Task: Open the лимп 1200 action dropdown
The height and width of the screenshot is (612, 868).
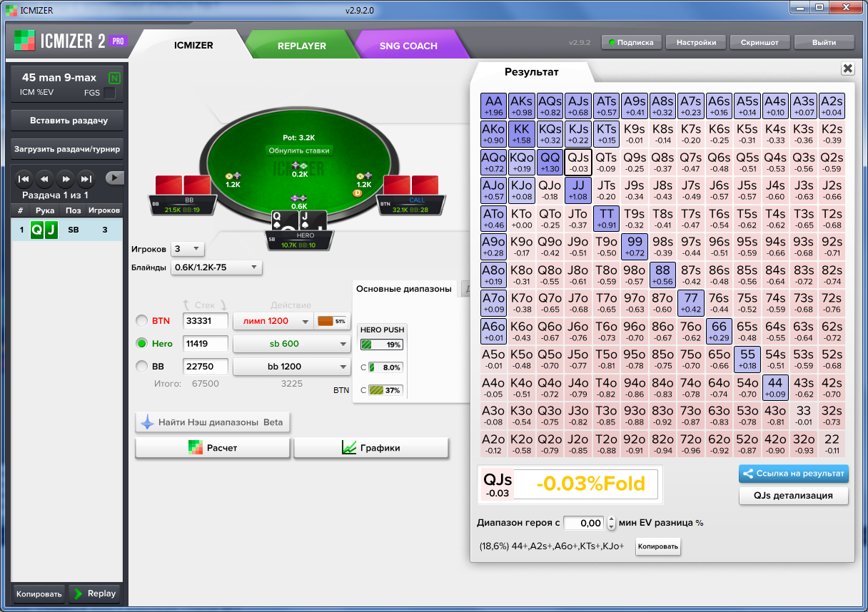Action: (273, 321)
